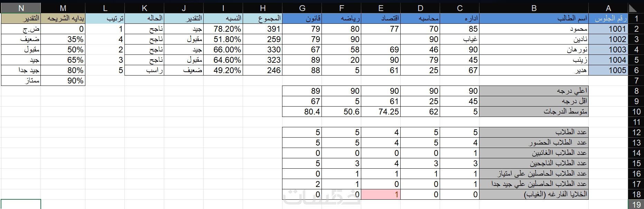Click the غياب absence cell
This screenshot has width=644, height=209.
(x=459, y=39)
